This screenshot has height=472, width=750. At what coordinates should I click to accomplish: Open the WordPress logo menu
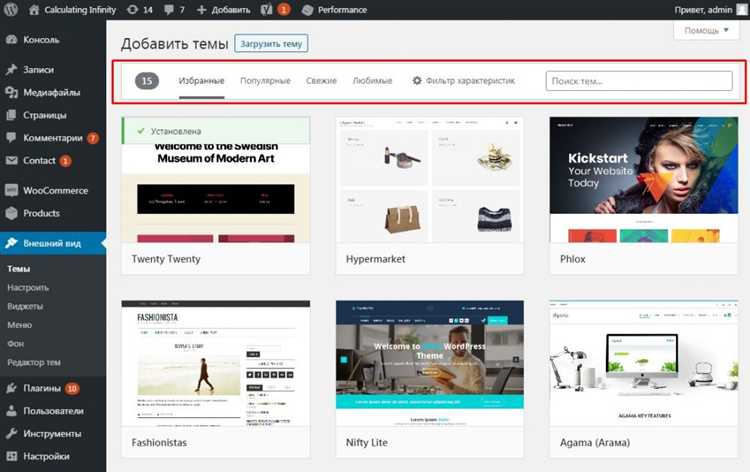tap(11, 10)
